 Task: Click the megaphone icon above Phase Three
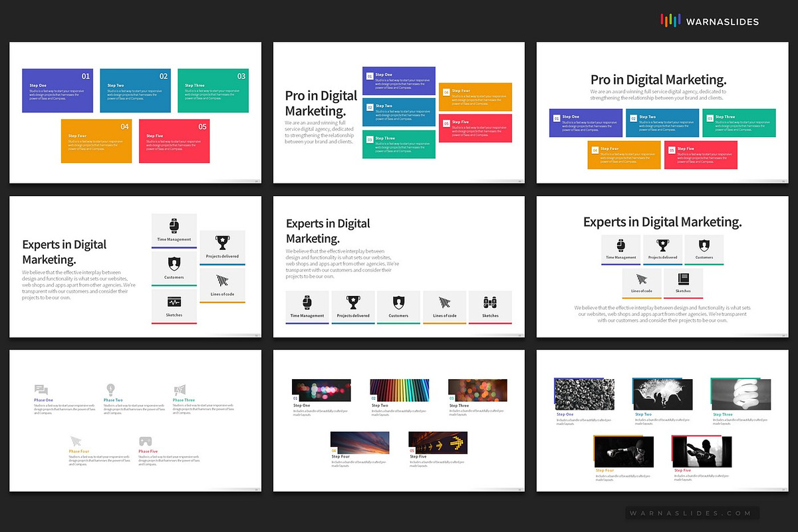point(180,390)
